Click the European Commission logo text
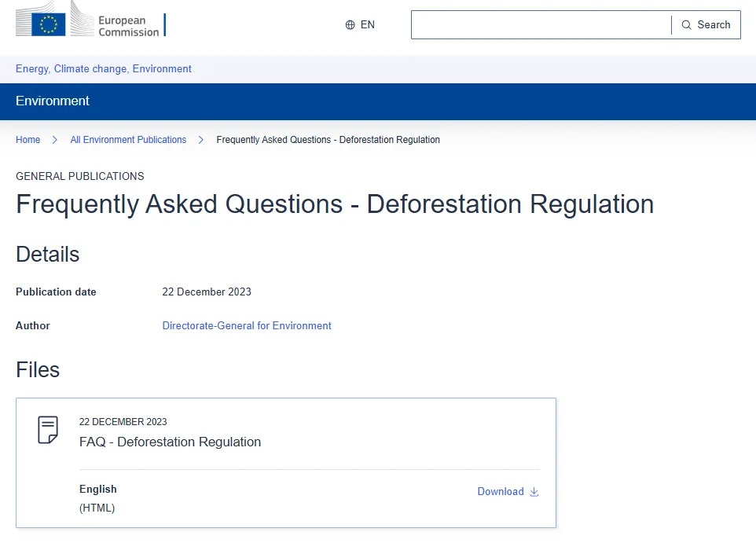 [128, 26]
